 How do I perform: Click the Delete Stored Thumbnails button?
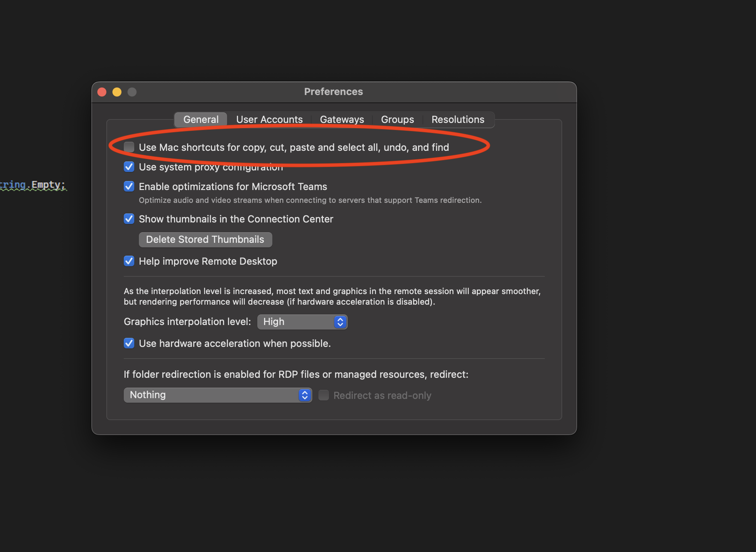(205, 239)
